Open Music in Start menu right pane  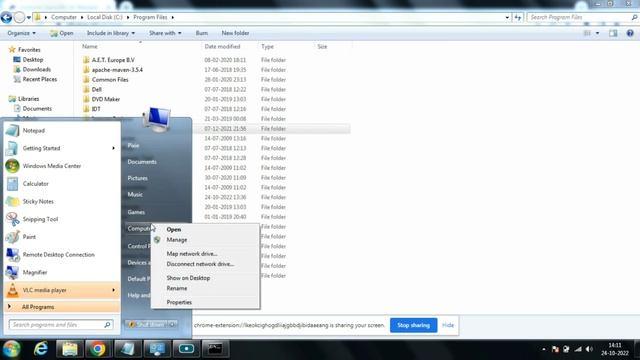click(135, 195)
